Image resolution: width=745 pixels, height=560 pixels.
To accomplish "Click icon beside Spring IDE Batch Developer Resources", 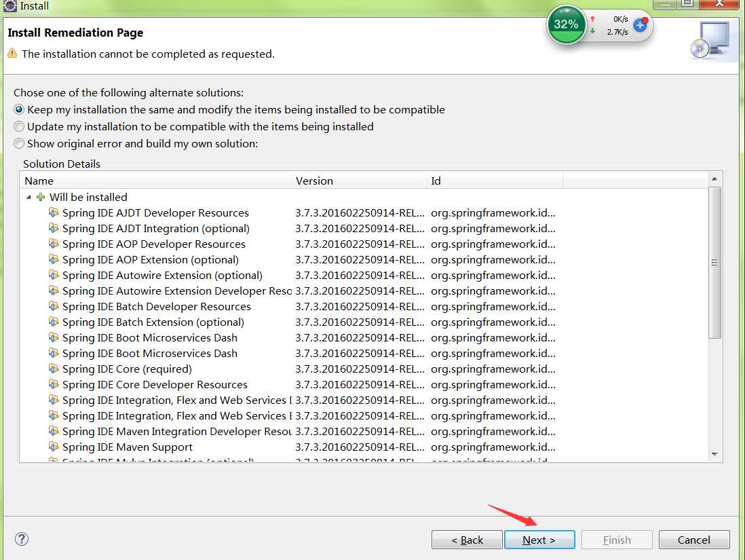I will (54, 306).
